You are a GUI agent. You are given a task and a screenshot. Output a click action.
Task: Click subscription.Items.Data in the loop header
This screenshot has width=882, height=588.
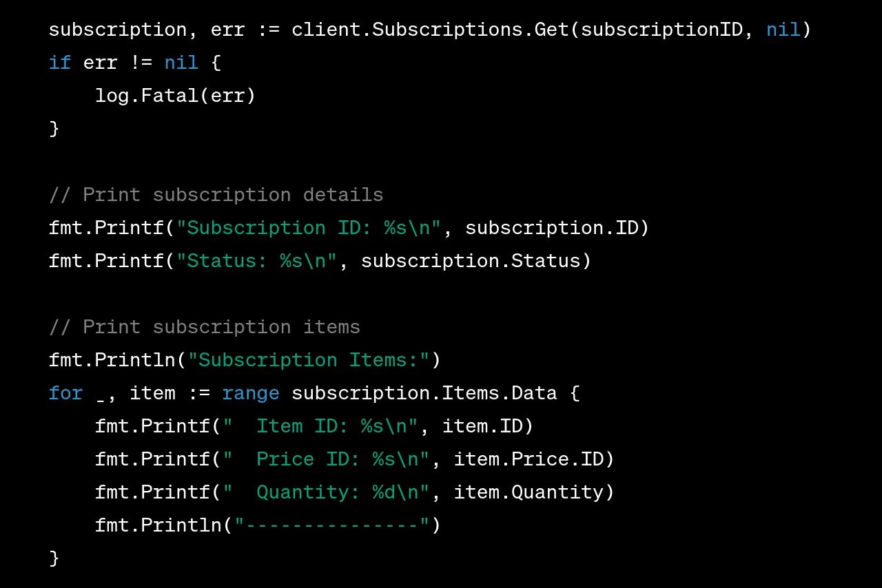tap(424, 393)
